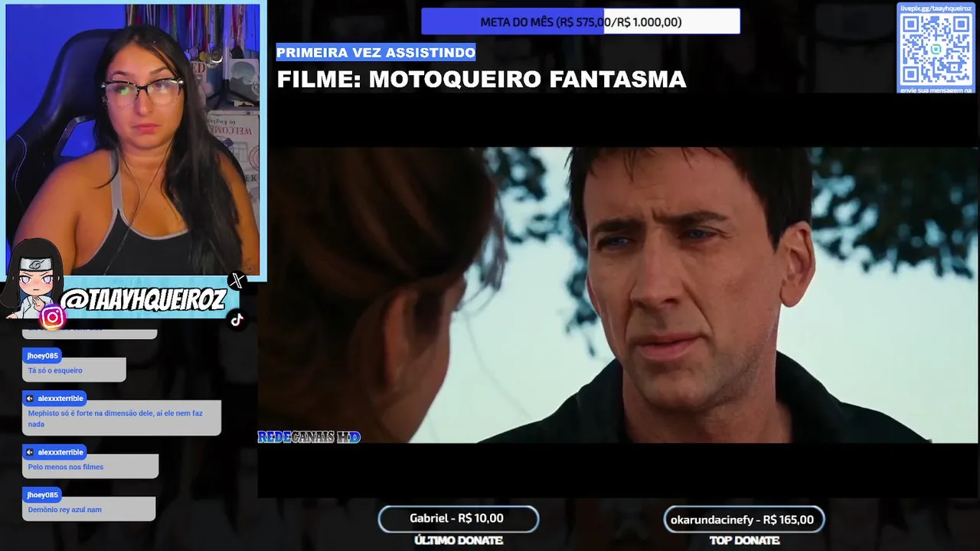Click the streamer webcam feed

[133, 139]
